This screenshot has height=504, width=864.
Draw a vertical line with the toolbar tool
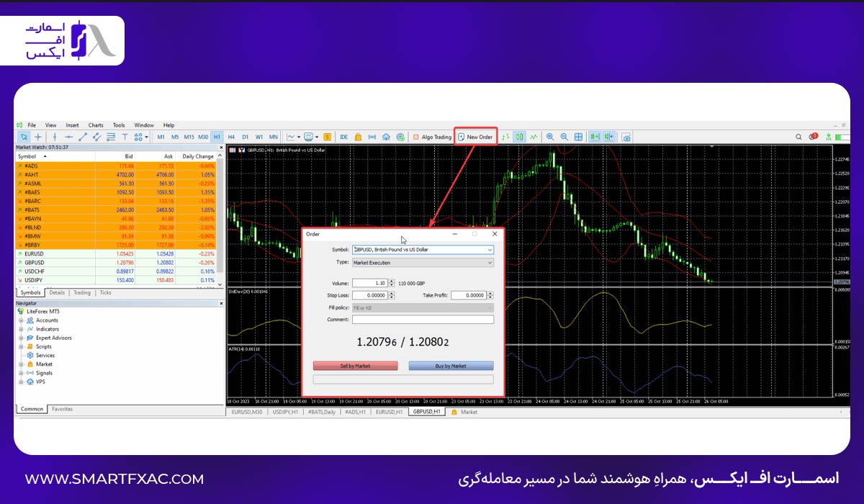coord(55,137)
